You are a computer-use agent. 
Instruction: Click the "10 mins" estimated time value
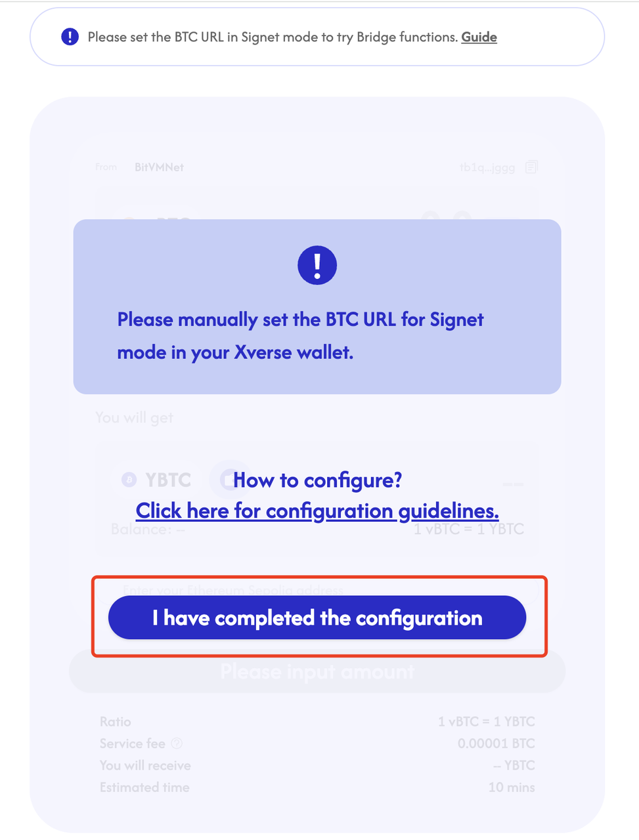pos(511,787)
